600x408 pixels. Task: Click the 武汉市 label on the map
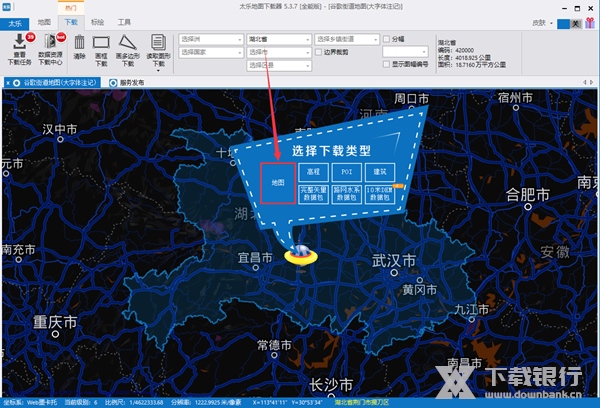point(394,261)
